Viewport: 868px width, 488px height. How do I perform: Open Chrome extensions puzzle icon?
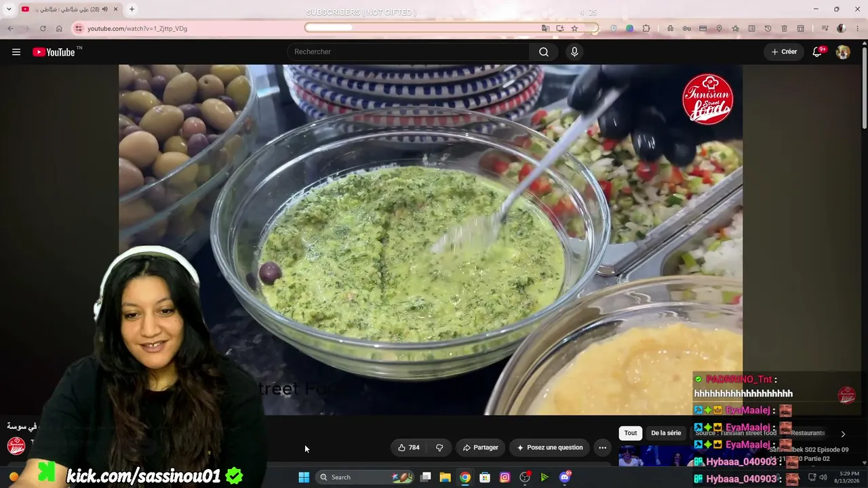[x=646, y=28]
